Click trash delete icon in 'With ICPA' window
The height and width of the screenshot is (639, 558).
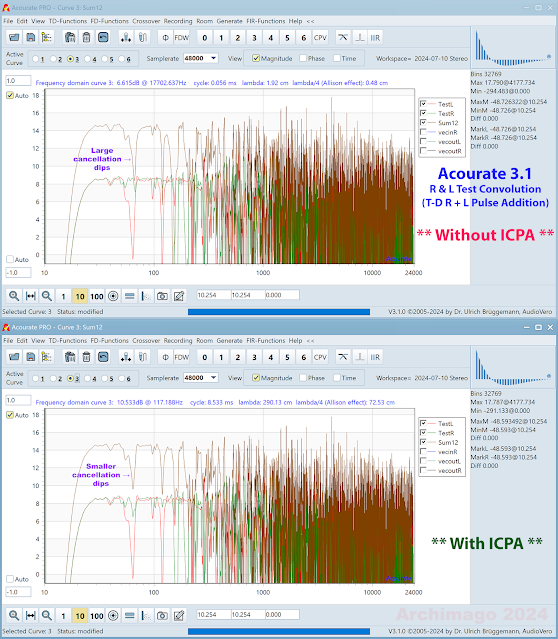coord(86,357)
